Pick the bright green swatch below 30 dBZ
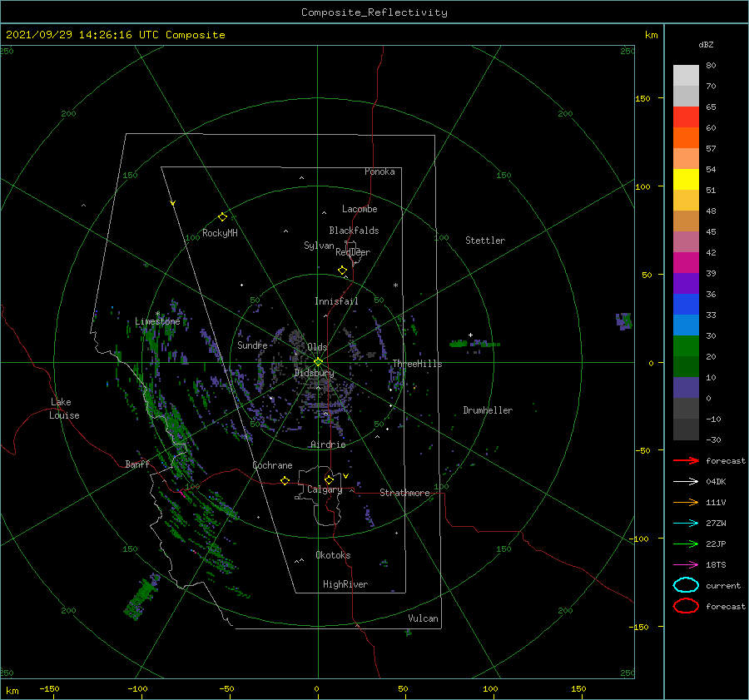749x700 pixels. click(686, 346)
